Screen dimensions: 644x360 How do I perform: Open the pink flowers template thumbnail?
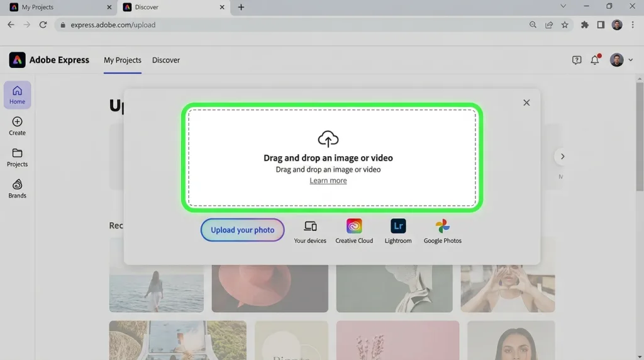(x=397, y=340)
